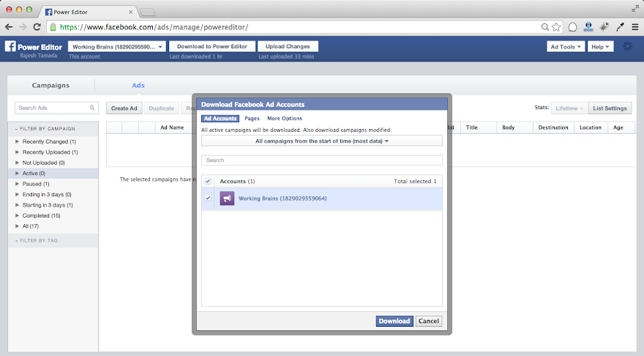Screen dimensions: 644x356
Task: Open the Working Brains account selector dropdown
Action: pyautogui.click(x=117, y=46)
